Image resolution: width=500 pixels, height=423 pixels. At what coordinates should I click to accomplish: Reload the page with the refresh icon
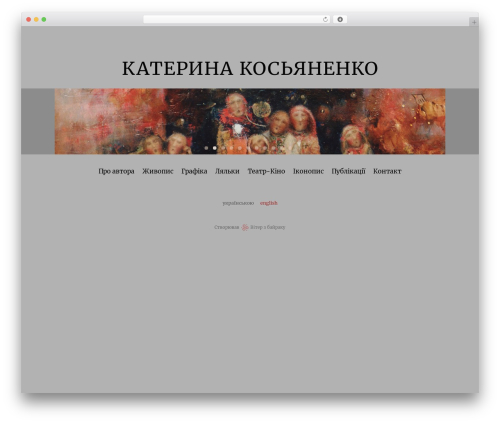pyautogui.click(x=325, y=20)
